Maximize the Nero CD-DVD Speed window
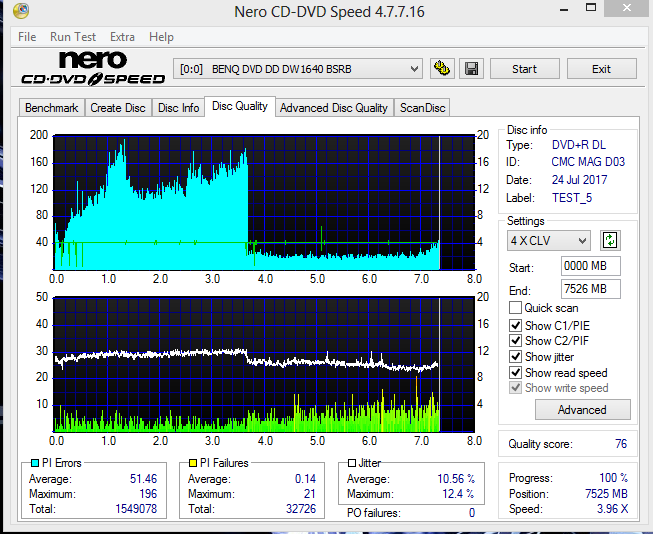Viewport: 653px width, 534px height. pos(591,7)
